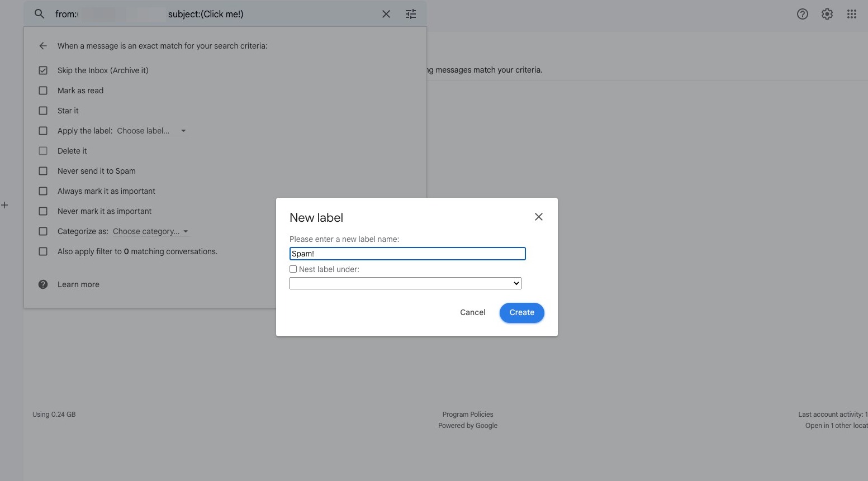Clear the search with the X icon
Screen dimensions: 868x481
click(386, 14)
